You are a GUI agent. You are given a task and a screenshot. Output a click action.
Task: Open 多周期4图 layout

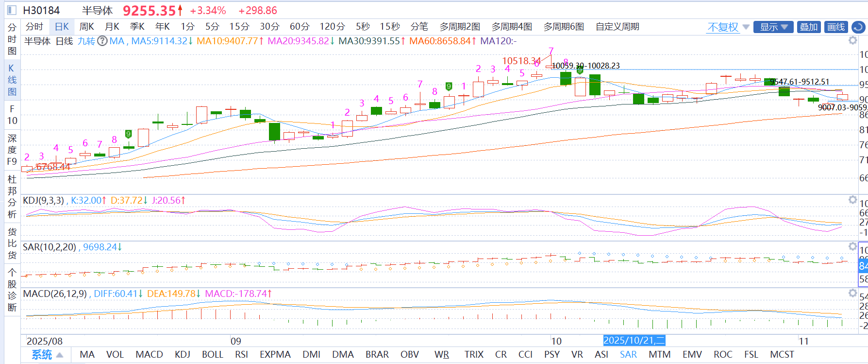click(x=512, y=27)
